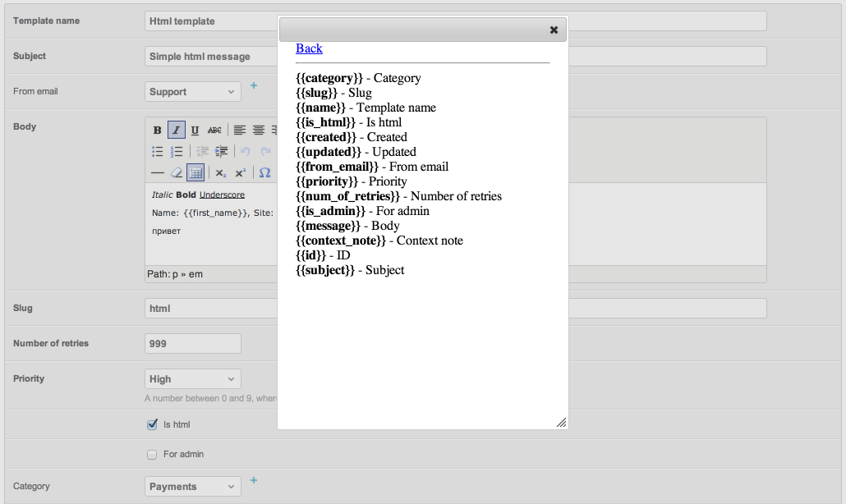The image size is (846, 504).
Task: Focus the Subject input field
Action: click(x=455, y=56)
